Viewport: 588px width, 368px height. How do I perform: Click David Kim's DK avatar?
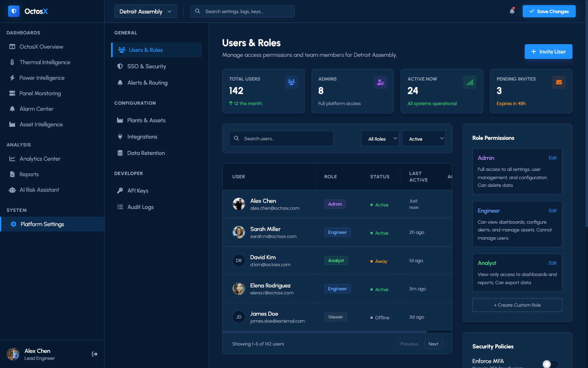[x=239, y=260]
